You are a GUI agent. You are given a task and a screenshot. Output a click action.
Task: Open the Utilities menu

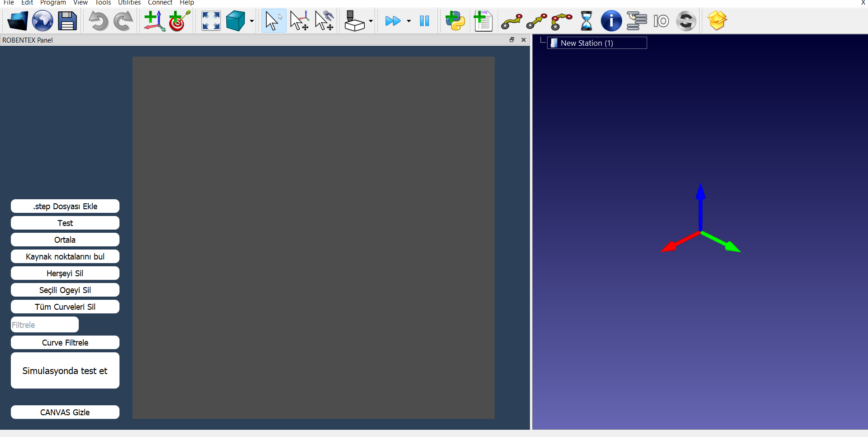point(129,2)
